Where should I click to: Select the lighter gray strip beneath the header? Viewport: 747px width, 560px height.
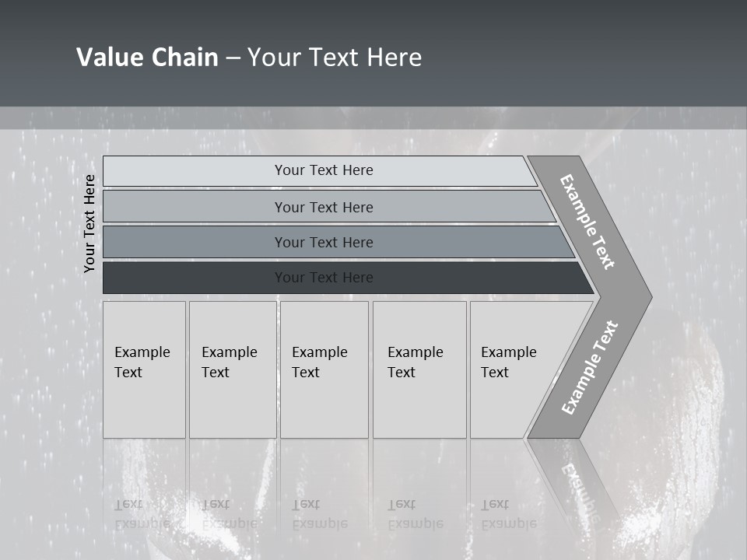pyautogui.click(x=373, y=117)
